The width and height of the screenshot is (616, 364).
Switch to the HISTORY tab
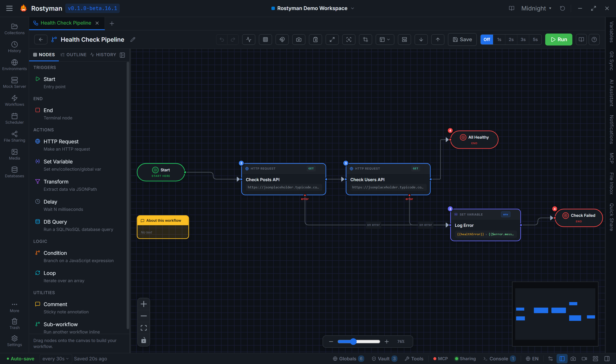(103, 55)
